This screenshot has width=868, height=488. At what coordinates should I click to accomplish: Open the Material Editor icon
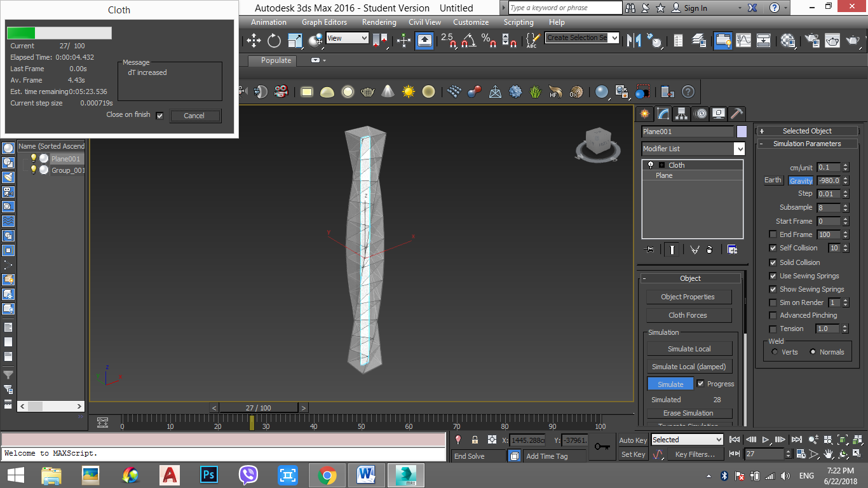(789, 41)
